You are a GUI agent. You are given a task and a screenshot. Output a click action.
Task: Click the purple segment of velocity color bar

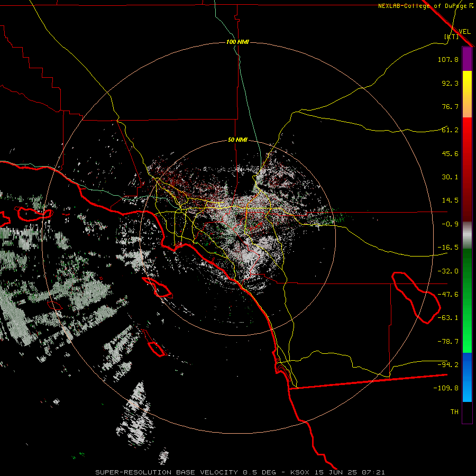[x=467, y=59]
